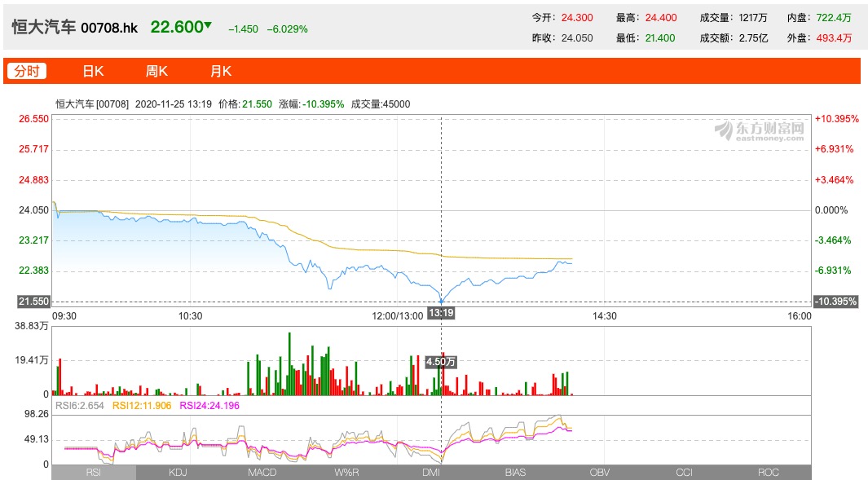Click the 09:30 time axis label
The width and height of the screenshot is (868, 480).
click(x=64, y=316)
